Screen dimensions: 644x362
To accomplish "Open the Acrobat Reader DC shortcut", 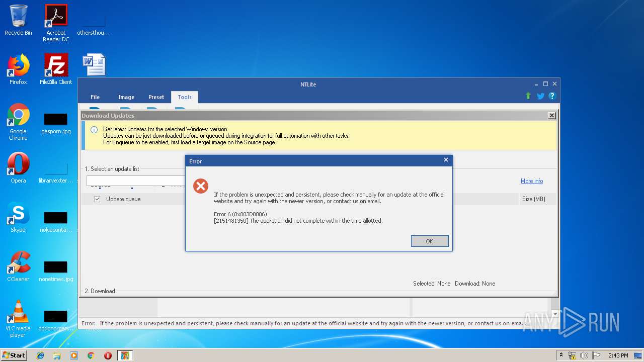I will tap(56, 23).
